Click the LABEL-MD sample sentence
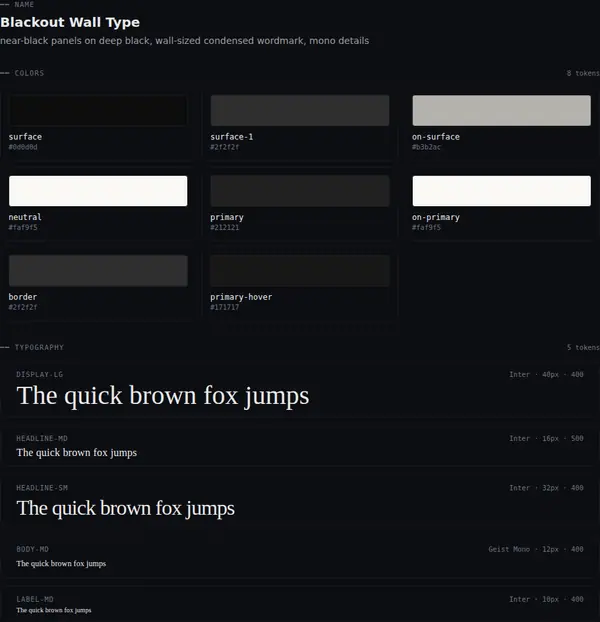The image size is (600, 622). click(54, 610)
